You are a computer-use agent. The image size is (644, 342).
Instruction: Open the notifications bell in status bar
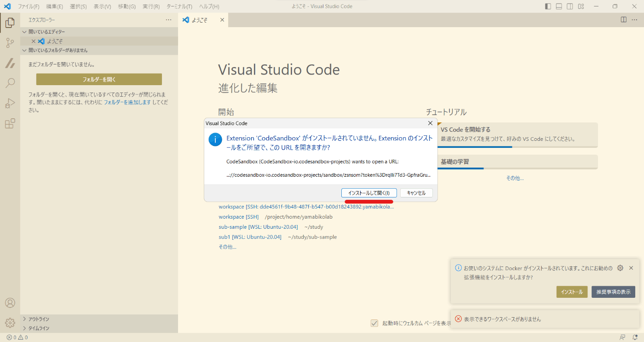635,337
